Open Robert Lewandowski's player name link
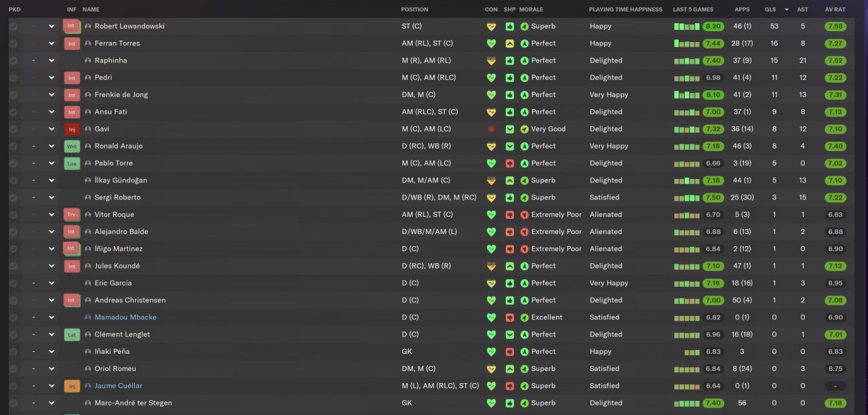This screenshot has width=868, height=415. (130, 26)
